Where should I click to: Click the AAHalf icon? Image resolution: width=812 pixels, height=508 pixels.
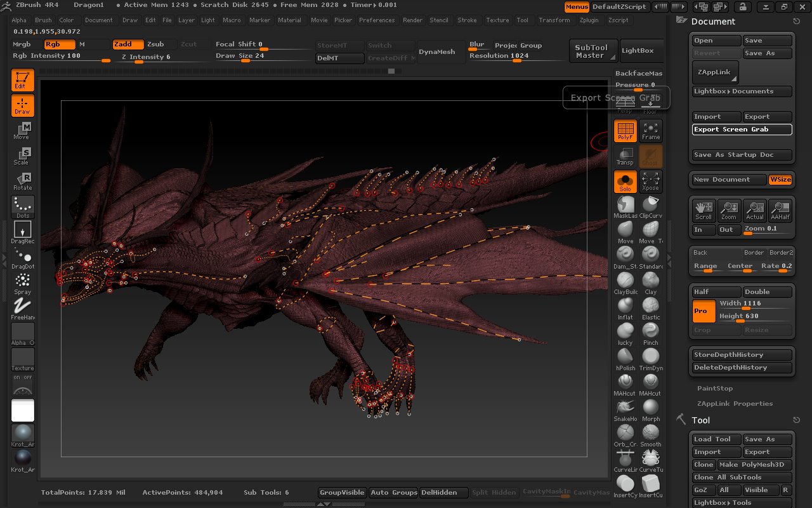[780, 210]
